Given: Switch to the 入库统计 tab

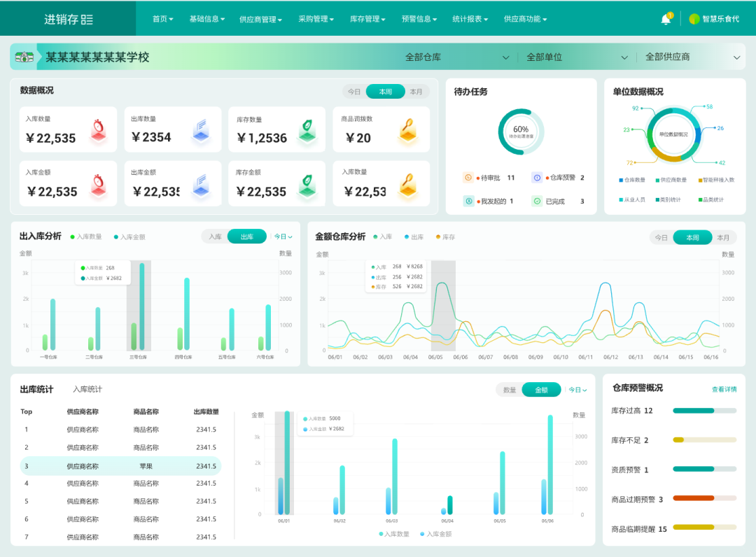Looking at the screenshot, I should click(x=87, y=389).
